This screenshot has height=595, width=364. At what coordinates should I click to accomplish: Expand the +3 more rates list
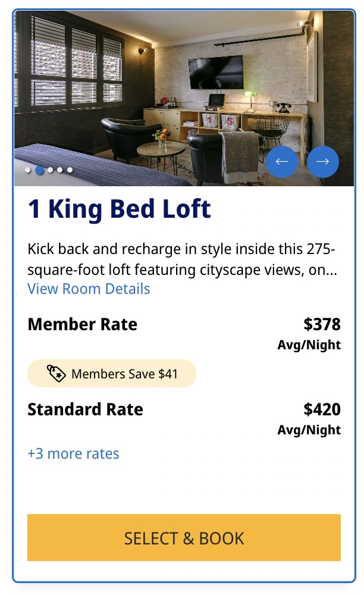tap(73, 453)
